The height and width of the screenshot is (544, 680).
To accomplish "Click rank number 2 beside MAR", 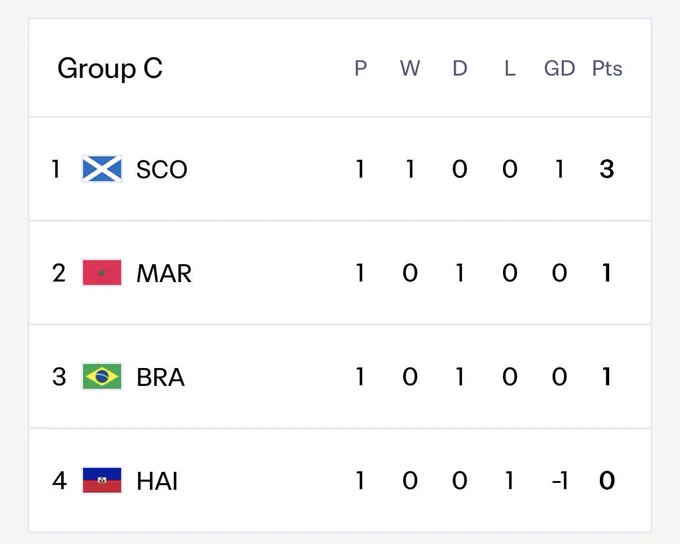I will click(x=59, y=273).
